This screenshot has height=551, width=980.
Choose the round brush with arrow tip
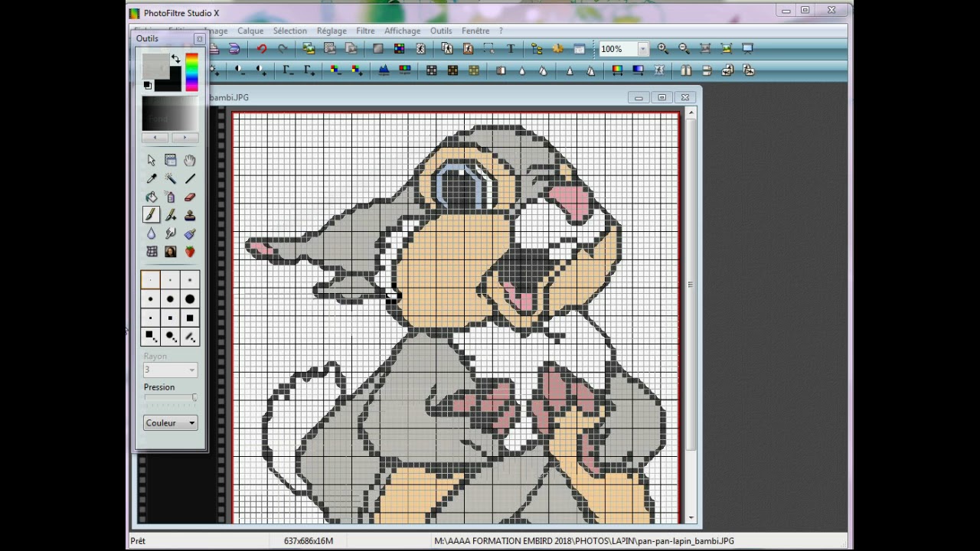170,337
